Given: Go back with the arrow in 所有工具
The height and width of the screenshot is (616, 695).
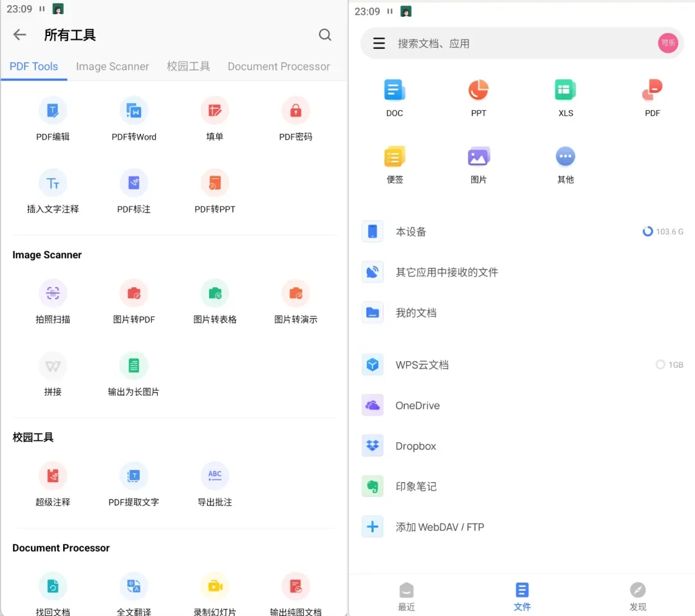Looking at the screenshot, I should [x=19, y=35].
